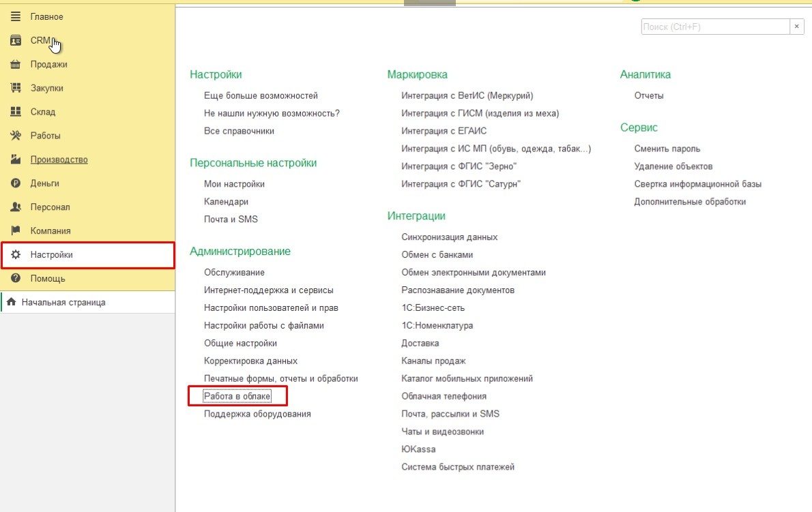Open ЮKassa integration link

coord(418,449)
